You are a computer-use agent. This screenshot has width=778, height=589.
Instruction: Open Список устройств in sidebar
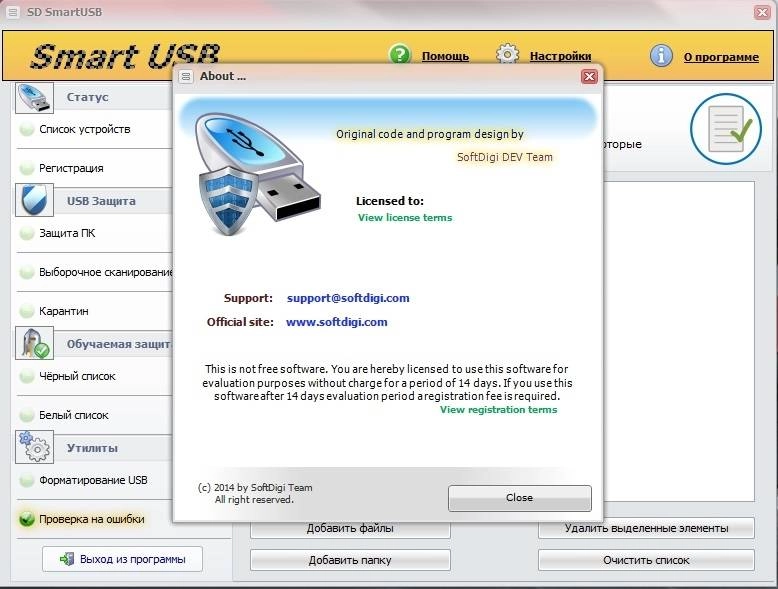coord(85,129)
